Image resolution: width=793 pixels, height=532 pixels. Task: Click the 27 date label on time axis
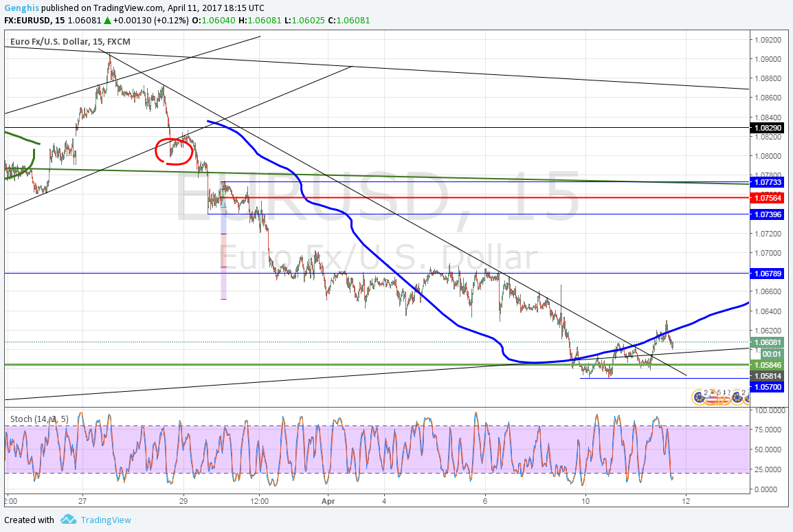(x=82, y=501)
